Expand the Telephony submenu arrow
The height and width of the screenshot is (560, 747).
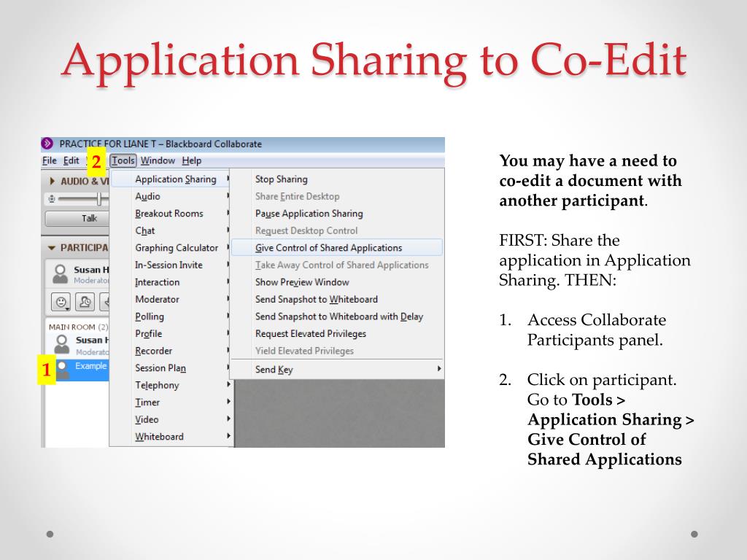[x=228, y=384]
